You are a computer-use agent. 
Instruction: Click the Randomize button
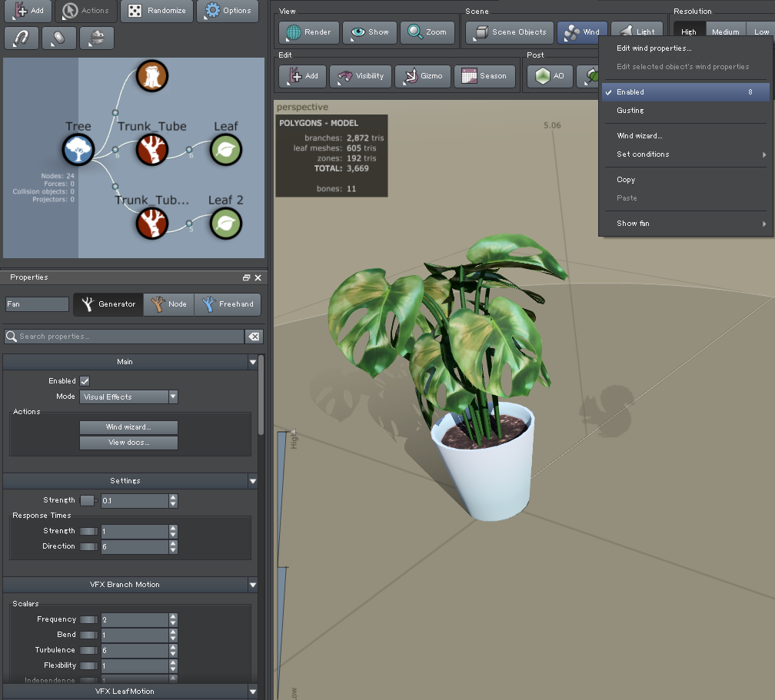pos(157,12)
